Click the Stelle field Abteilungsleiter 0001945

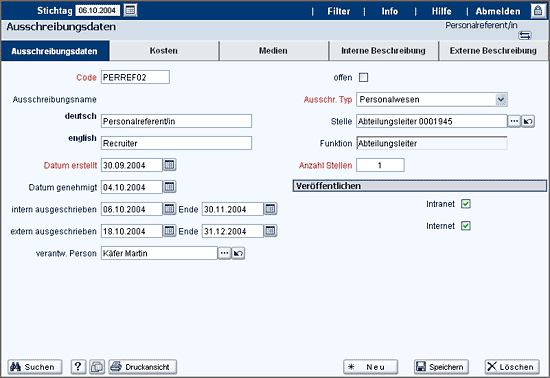(431, 121)
